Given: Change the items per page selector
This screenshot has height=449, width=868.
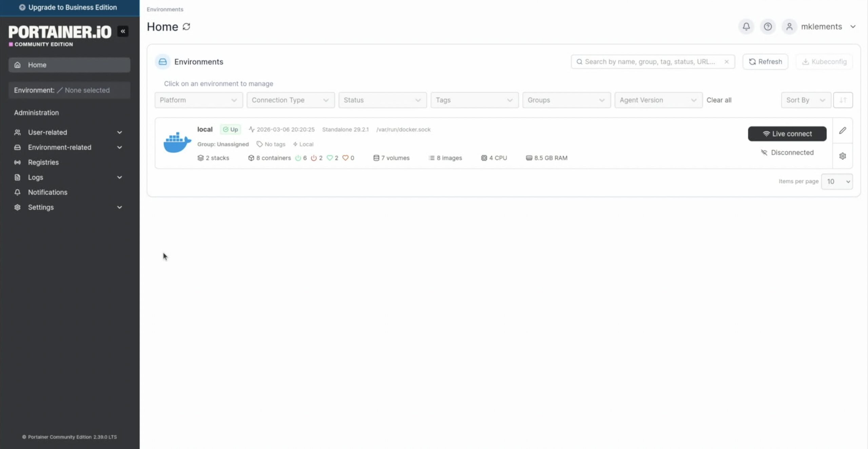Looking at the screenshot, I should [x=836, y=182].
